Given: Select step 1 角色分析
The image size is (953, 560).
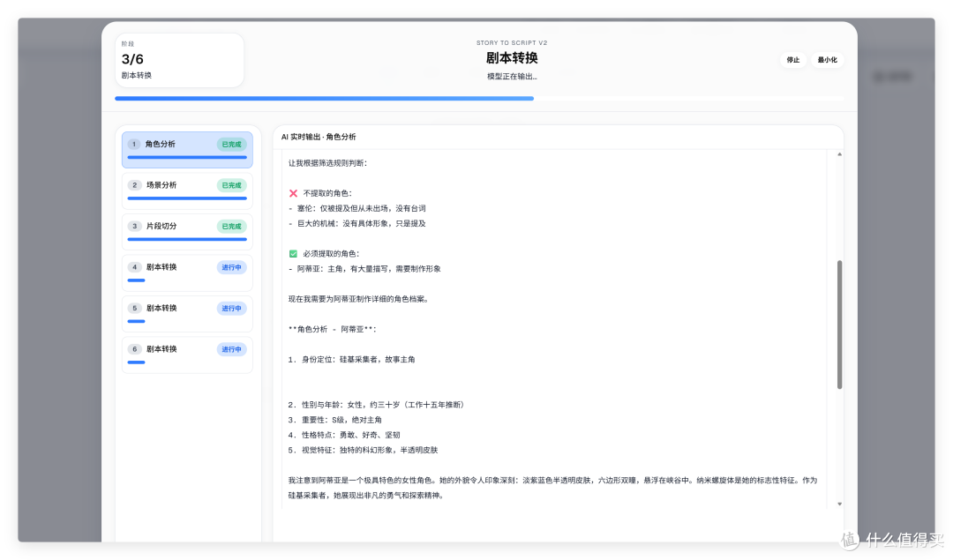Looking at the screenshot, I should (x=187, y=149).
